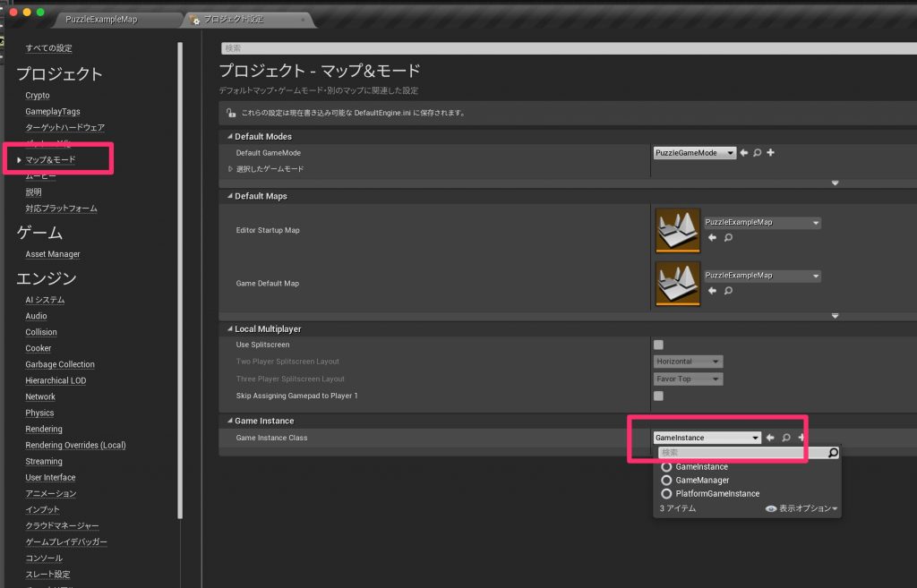Open 表示オプション in the class picker
The width and height of the screenshot is (917, 588).
coord(801,508)
